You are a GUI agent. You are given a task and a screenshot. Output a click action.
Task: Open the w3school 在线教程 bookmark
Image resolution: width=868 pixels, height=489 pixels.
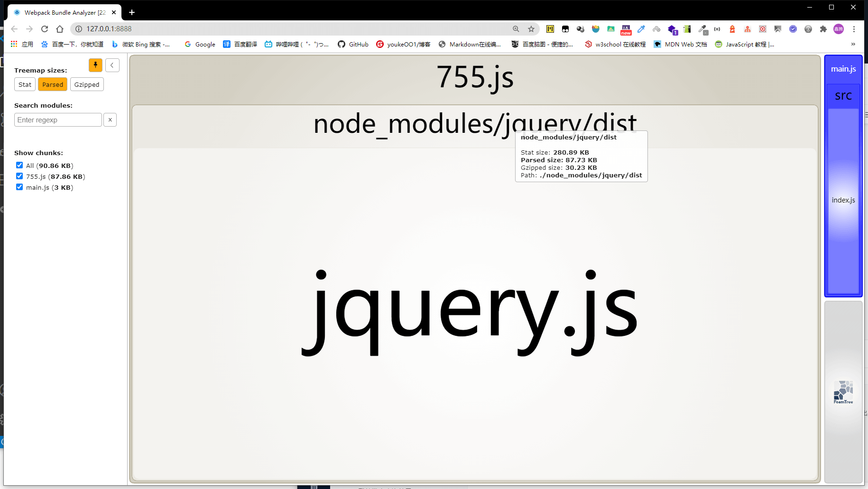615,44
